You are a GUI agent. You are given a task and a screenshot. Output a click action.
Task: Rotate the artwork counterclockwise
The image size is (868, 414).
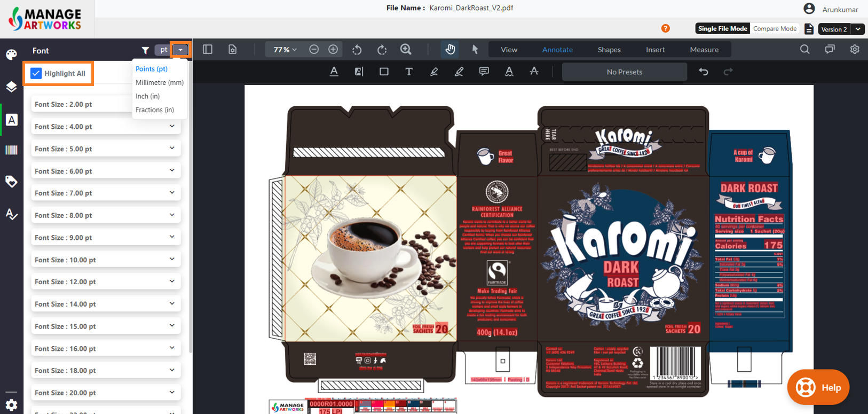[x=357, y=50]
